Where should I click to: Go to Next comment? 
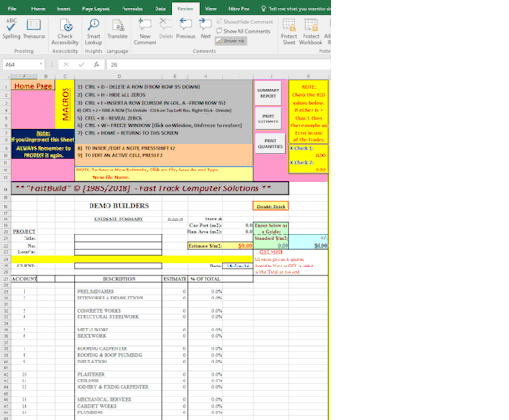[x=205, y=28]
